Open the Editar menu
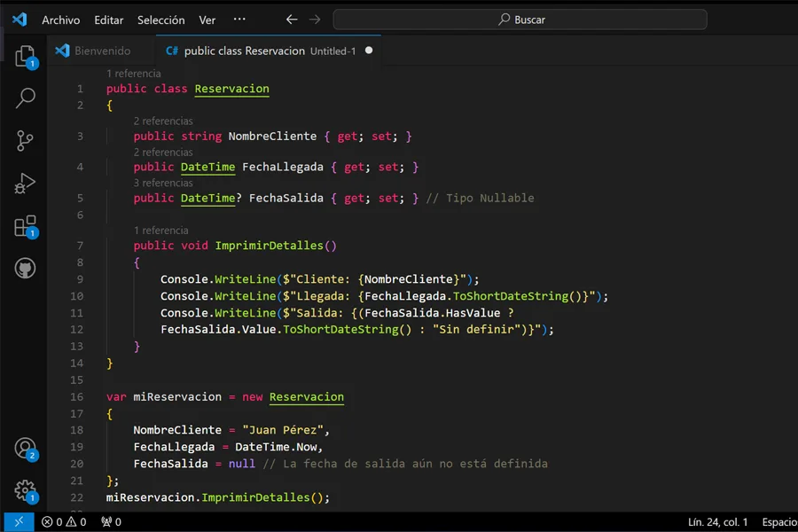Image resolution: width=798 pixels, height=532 pixels. coord(108,20)
